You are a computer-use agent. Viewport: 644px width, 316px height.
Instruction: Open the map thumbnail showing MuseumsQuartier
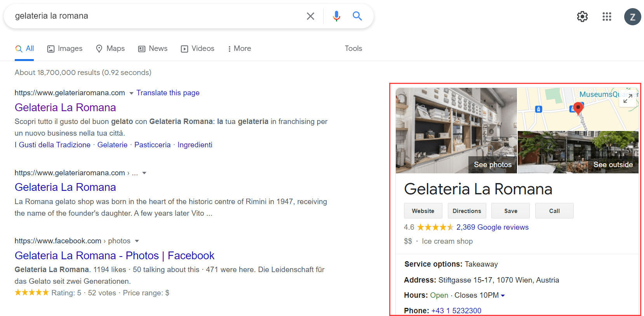[x=578, y=109]
